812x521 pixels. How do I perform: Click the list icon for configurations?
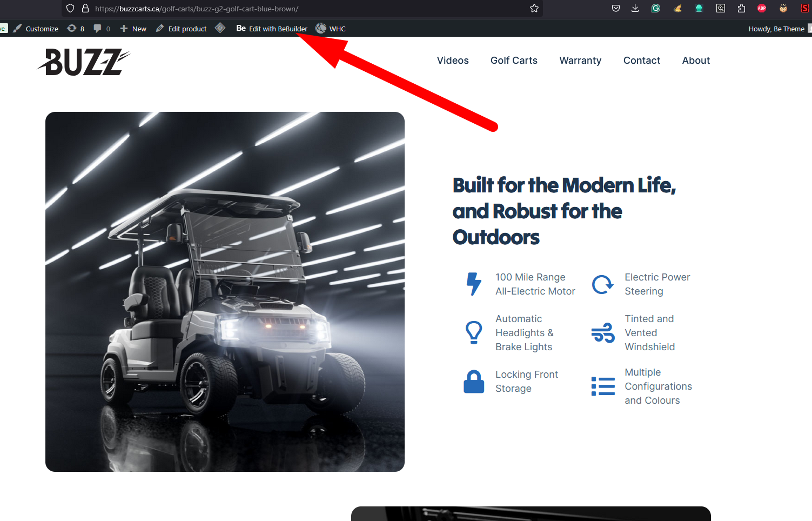[603, 386]
